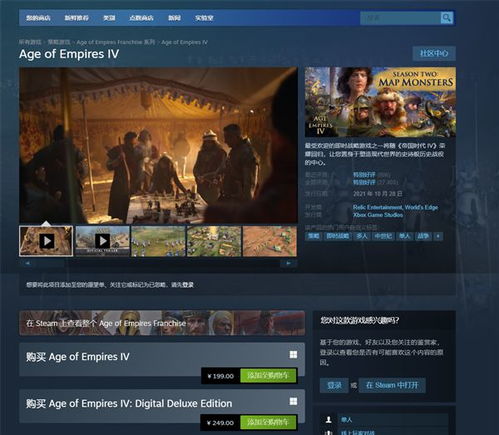Select the 即时战略 real-time strategy tag

(338, 236)
